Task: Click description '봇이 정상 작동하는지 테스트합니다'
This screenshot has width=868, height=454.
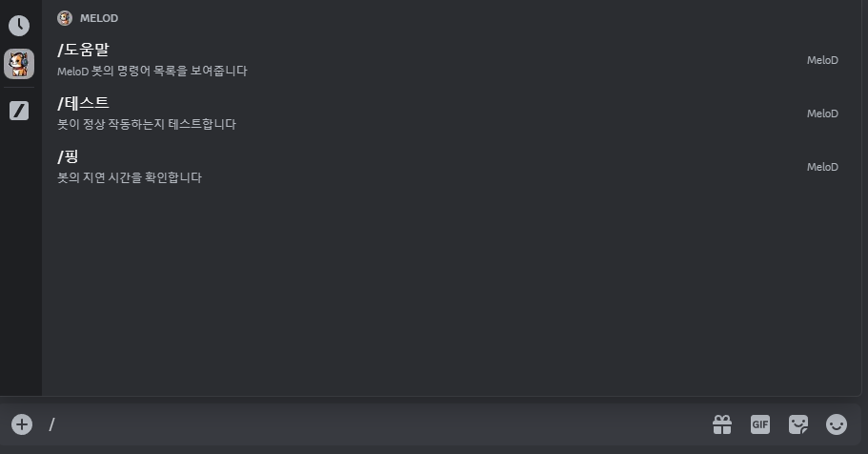Action: (147, 124)
